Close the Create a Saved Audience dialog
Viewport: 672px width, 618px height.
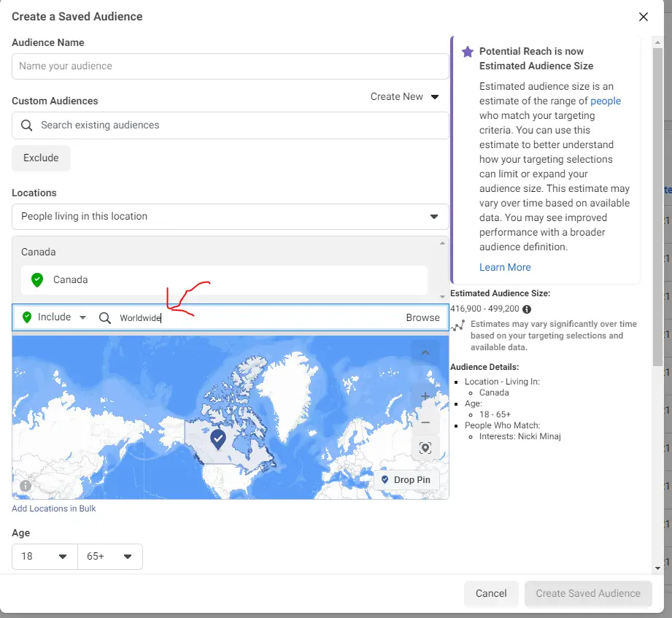click(643, 17)
